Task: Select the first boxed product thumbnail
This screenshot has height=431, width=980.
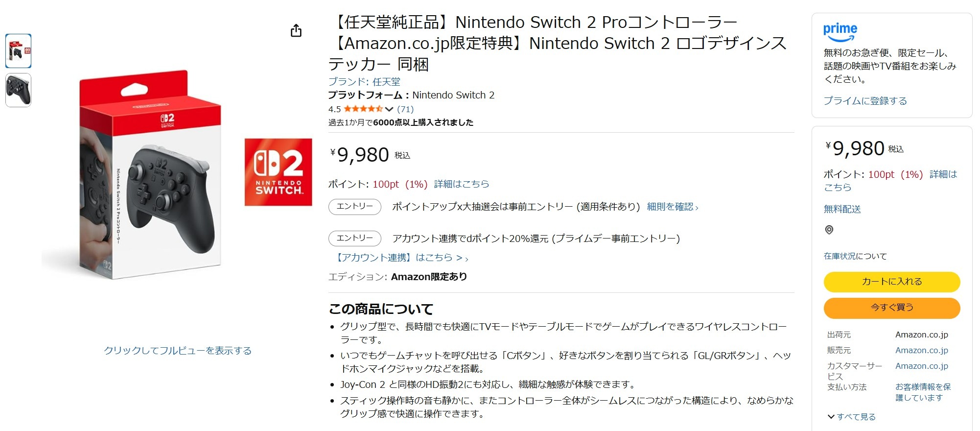Action: (x=18, y=51)
